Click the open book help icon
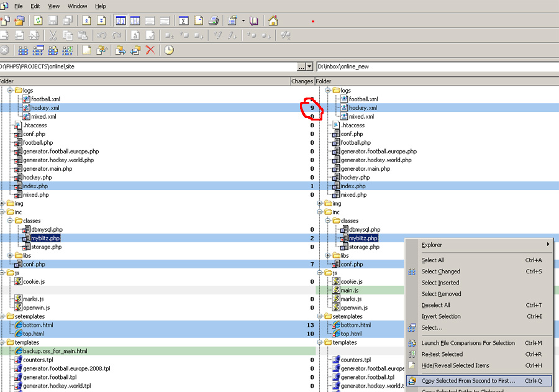The width and height of the screenshot is (559, 392). coord(253,21)
